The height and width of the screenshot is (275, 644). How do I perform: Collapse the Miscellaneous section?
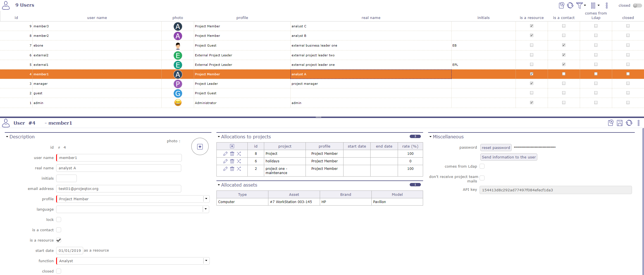(x=430, y=137)
